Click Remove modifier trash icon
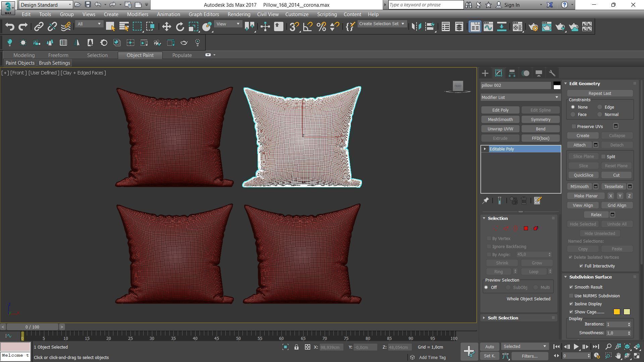Image resolution: width=644 pixels, height=362 pixels. [x=524, y=201]
